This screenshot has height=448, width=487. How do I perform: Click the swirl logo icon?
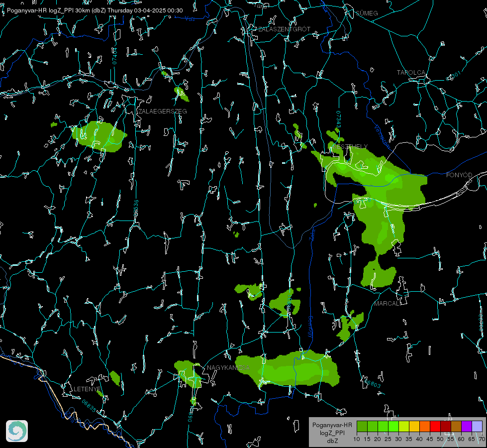[17, 431]
